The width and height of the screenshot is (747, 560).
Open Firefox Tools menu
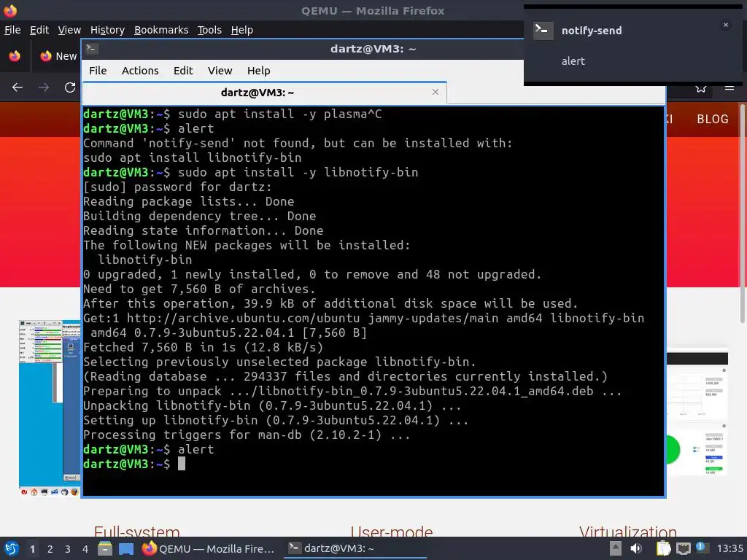[209, 30]
